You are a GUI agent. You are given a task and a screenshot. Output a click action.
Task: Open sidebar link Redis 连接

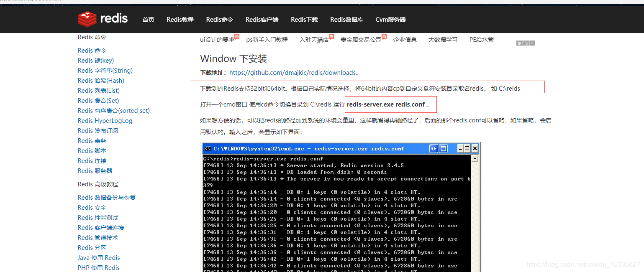(92, 161)
